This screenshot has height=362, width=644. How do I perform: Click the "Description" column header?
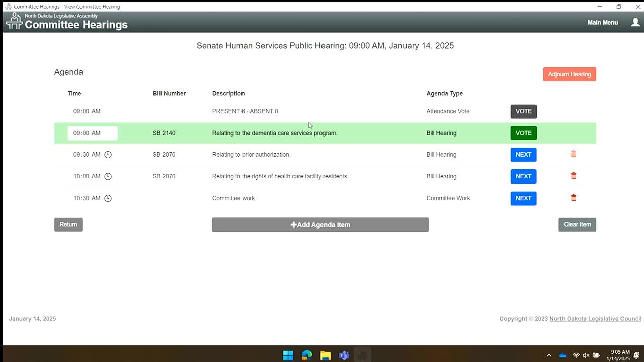pyautogui.click(x=228, y=93)
